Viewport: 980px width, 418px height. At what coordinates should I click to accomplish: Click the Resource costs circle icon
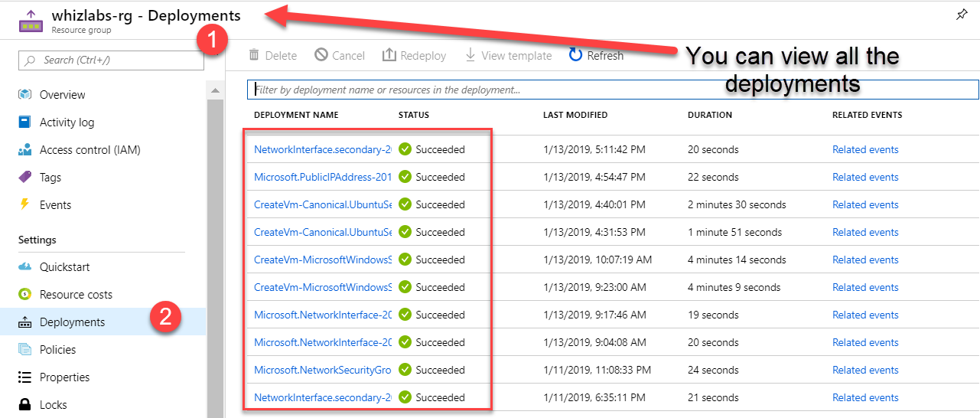(24, 295)
